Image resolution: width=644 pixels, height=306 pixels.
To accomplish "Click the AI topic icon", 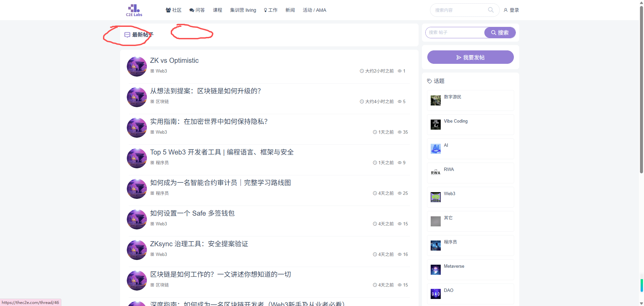I will [435, 149].
